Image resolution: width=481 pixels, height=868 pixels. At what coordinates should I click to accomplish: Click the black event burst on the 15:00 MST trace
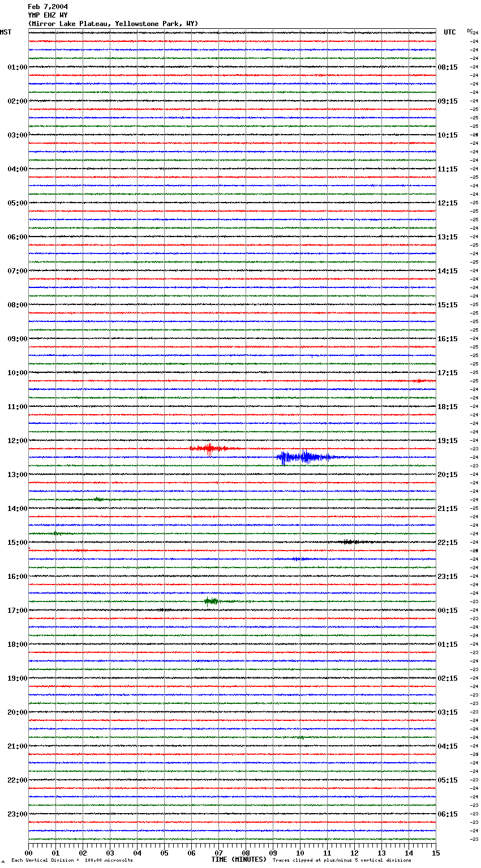point(349,542)
